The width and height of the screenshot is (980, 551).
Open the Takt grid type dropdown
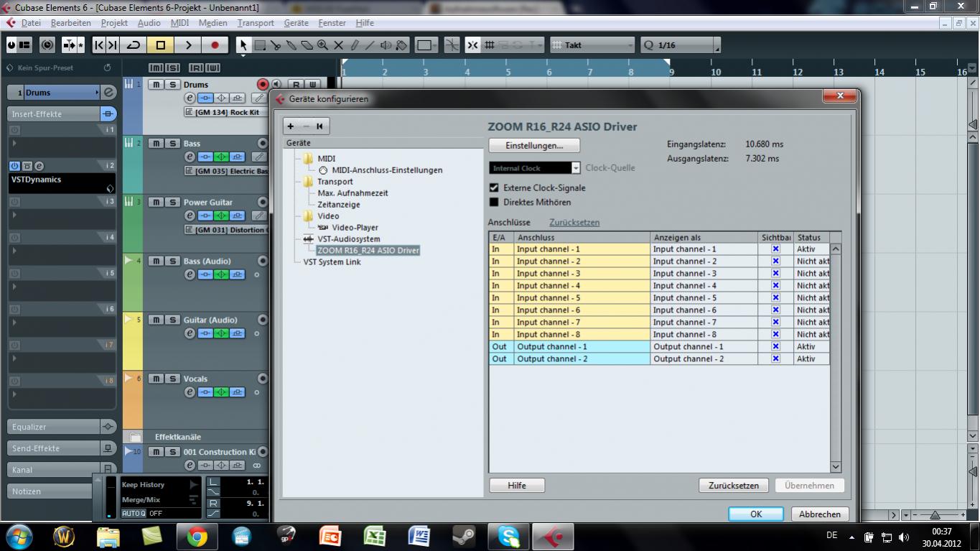(x=593, y=45)
